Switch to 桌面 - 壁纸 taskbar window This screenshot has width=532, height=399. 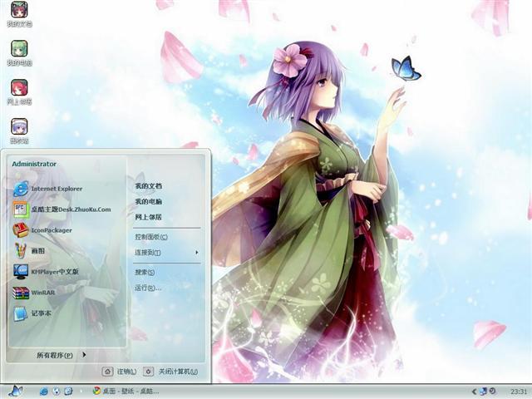click(126, 392)
